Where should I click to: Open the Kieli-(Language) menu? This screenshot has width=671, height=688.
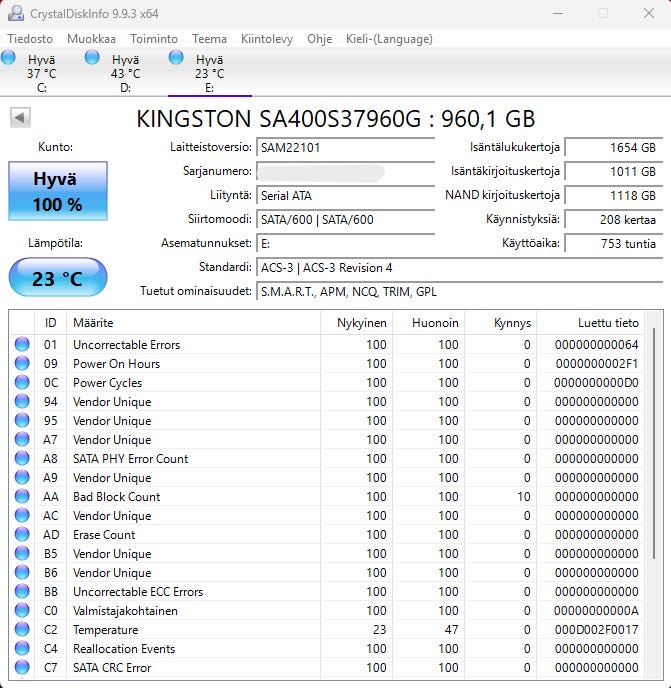(x=389, y=39)
